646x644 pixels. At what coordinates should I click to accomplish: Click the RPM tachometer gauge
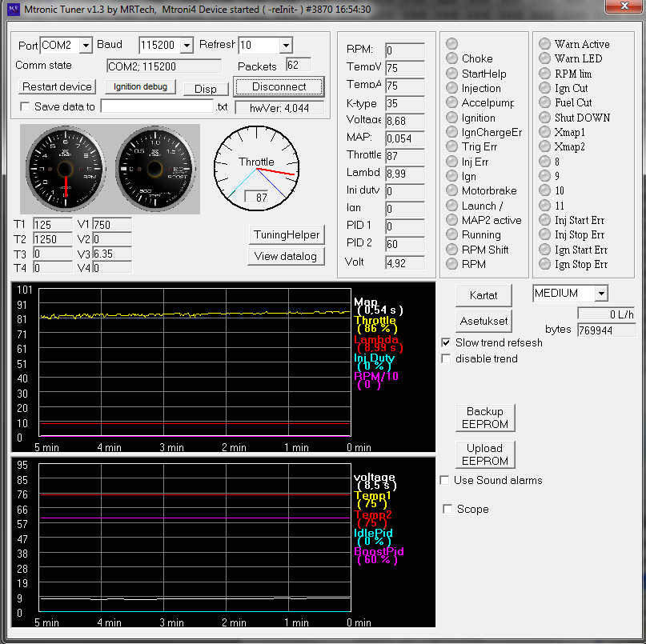[x=66, y=169]
